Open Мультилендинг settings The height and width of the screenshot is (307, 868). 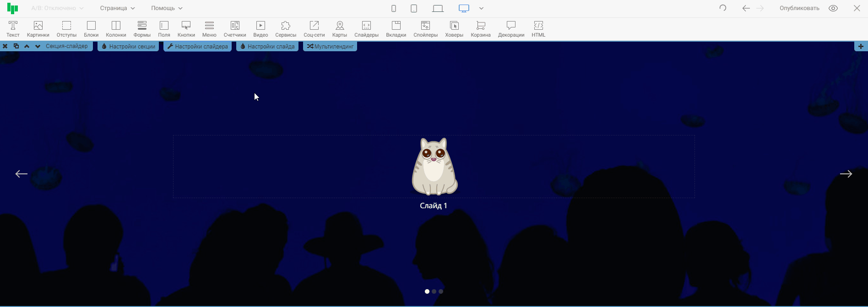[330, 46]
